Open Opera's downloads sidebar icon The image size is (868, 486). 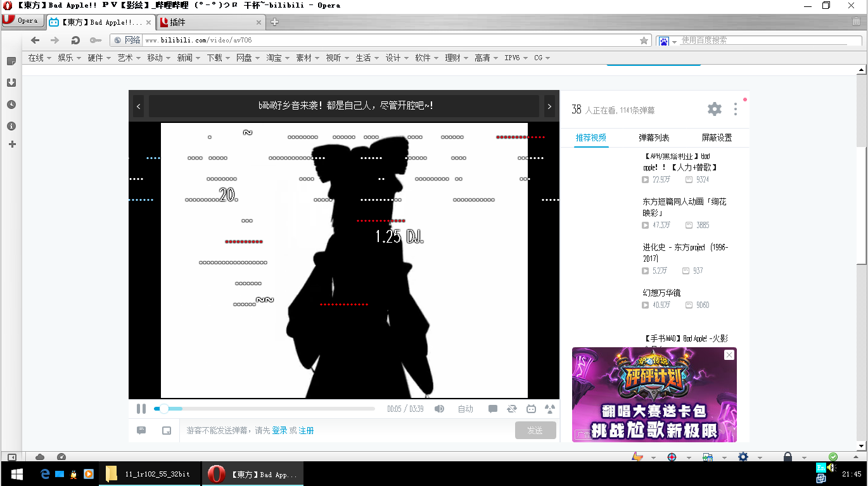11,82
